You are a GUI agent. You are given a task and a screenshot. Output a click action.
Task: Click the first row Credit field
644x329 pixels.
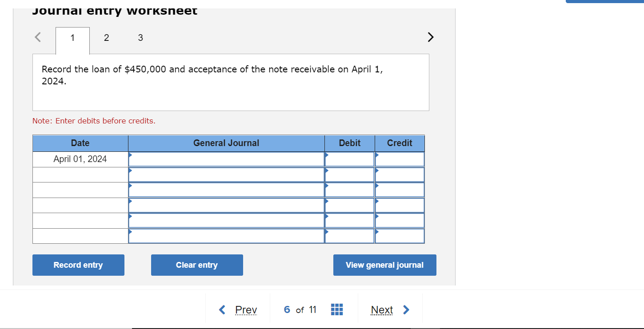[x=400, y=159]
